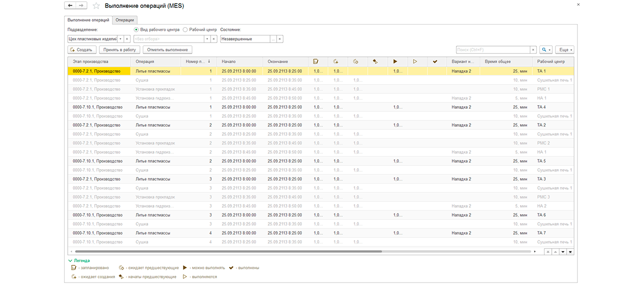Select the row with work center 'ТА 5'
This screenshot has height=284, width=644.
pos(321,161)
